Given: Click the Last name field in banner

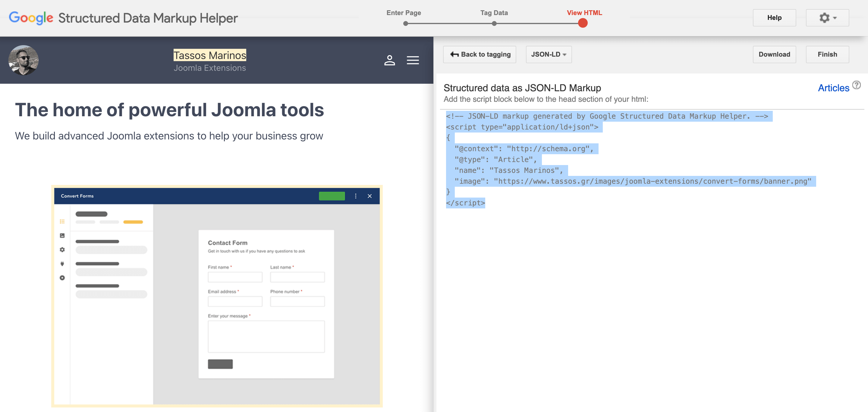Looking at the screenshot, I should (x=297, y=277).
